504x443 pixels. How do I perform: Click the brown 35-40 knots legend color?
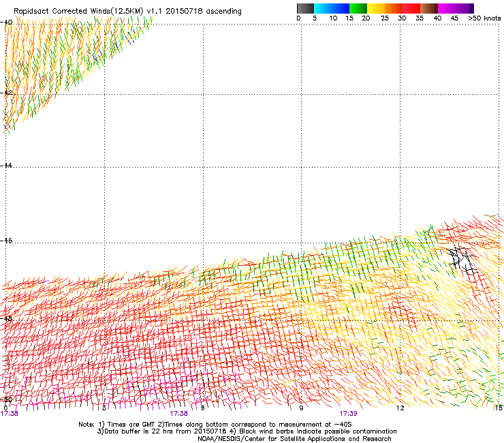[429, 8]
